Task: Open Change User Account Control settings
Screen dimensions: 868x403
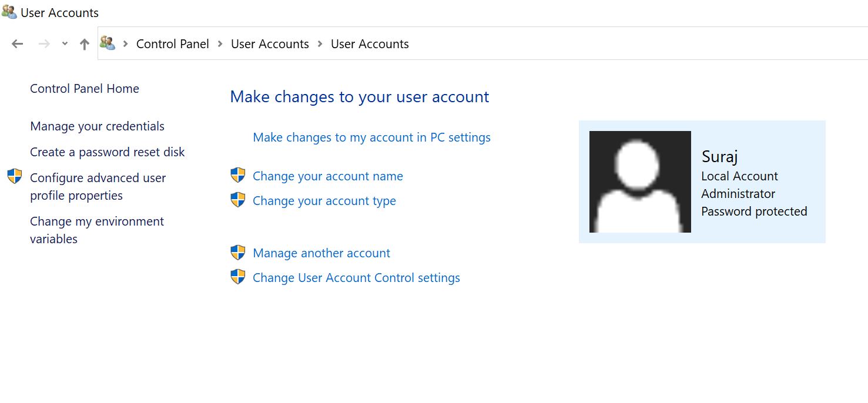Action: (356, 278)
